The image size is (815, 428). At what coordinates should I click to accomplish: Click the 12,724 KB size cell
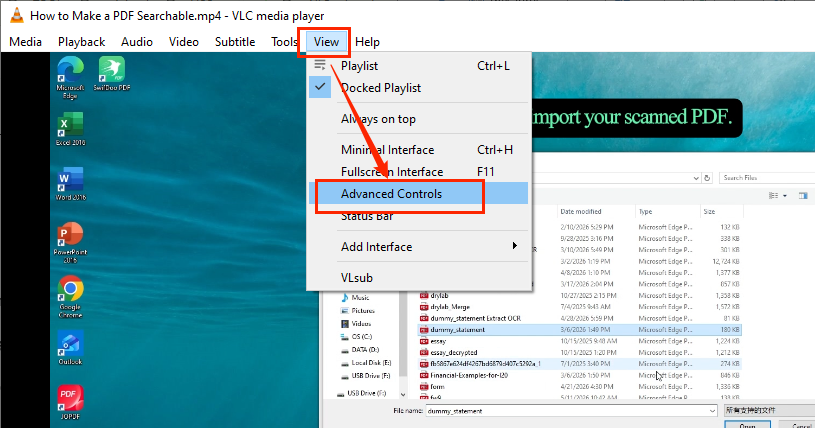(727, 261)
